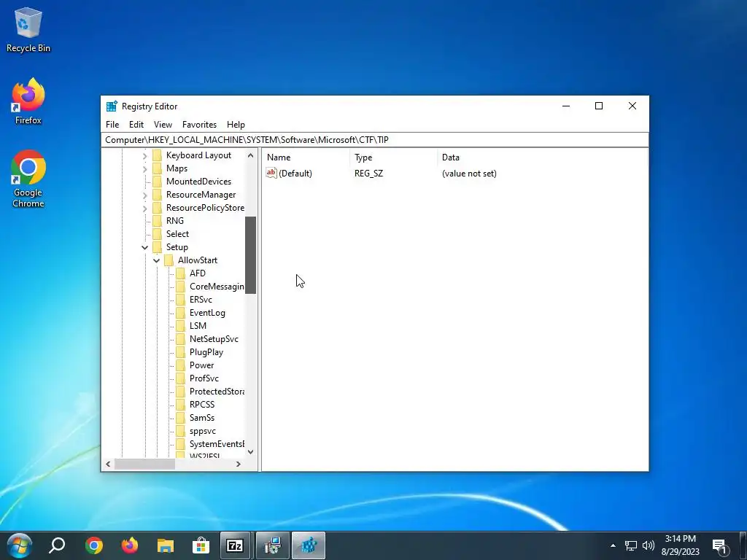747x560 pixels.
Task: Select the ProtectedStorage key
Action: (x=216, y=392)
